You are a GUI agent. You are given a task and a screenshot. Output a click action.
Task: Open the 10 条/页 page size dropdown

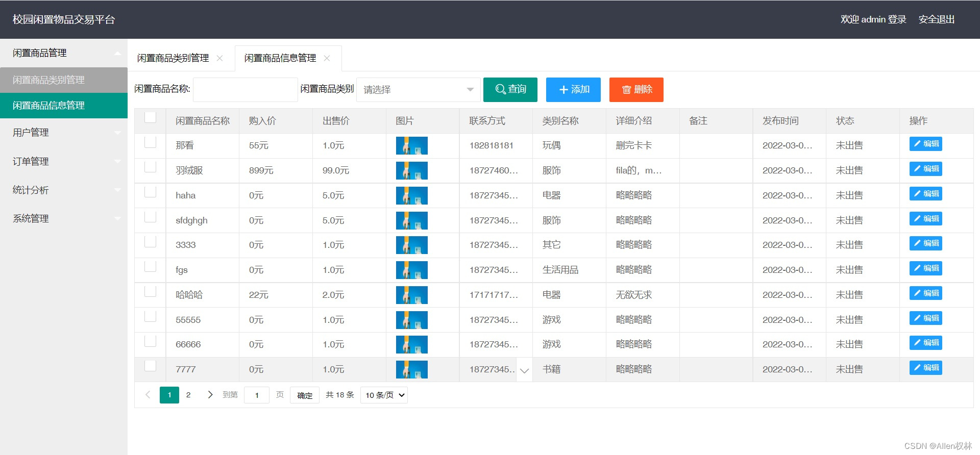pos(384,395)
